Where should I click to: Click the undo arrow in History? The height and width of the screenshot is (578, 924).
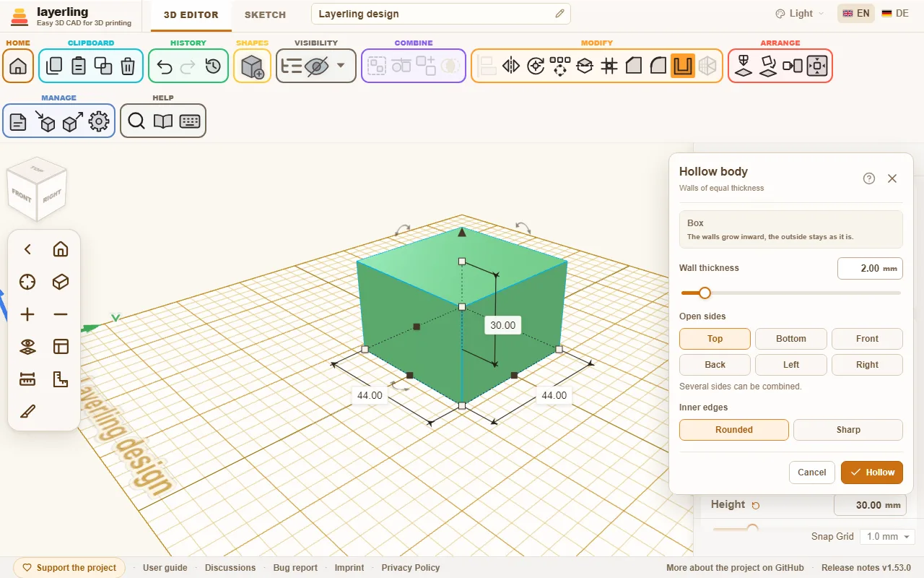click(165, 66)
